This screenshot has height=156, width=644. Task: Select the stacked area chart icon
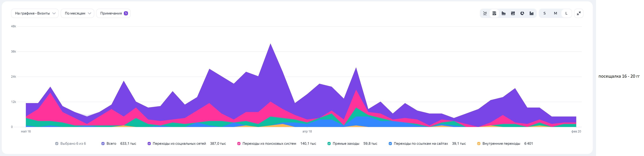494,13
